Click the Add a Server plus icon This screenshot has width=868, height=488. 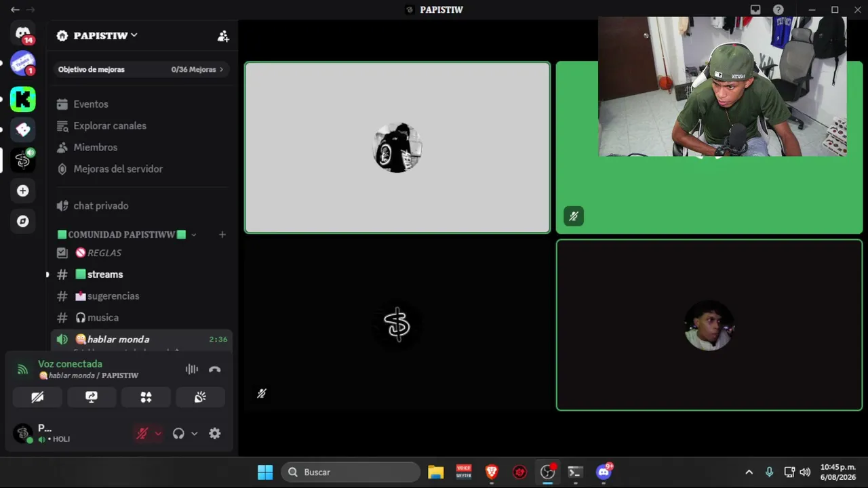(23, 191)
